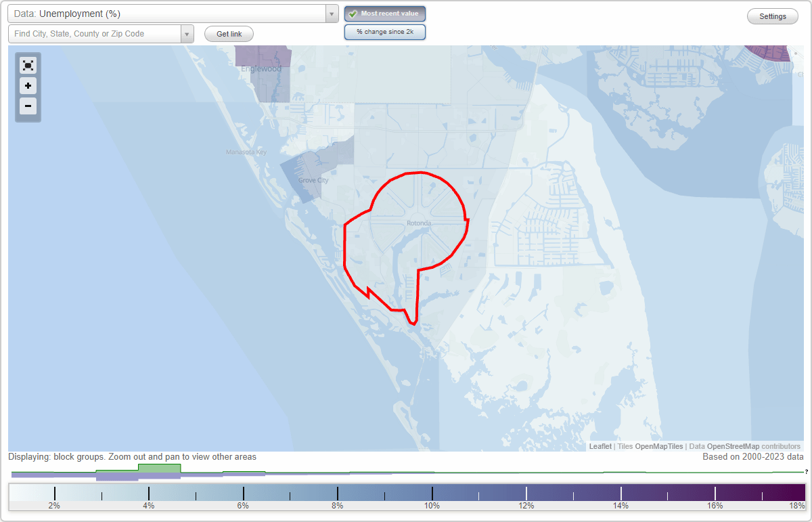Select the "% change since 2k" tab
Image resolution: width=812 pixels, height=522 pixels.
pos(384,31)
